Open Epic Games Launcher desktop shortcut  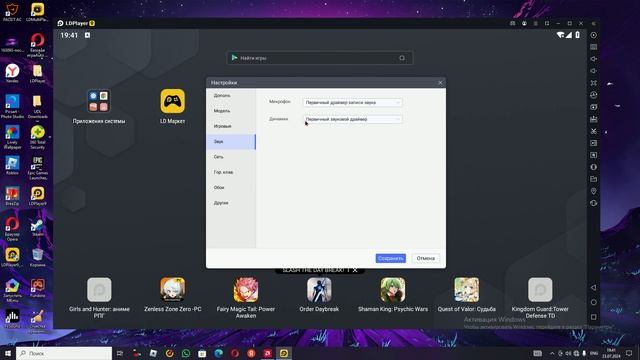37,168
